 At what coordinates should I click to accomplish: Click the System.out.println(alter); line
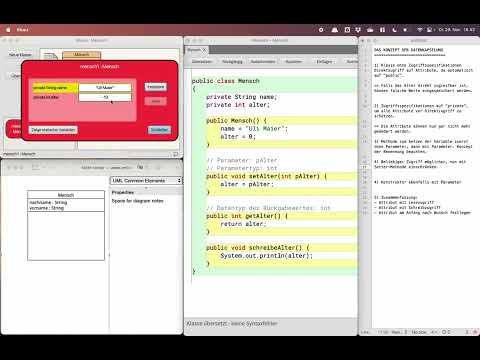266,256
